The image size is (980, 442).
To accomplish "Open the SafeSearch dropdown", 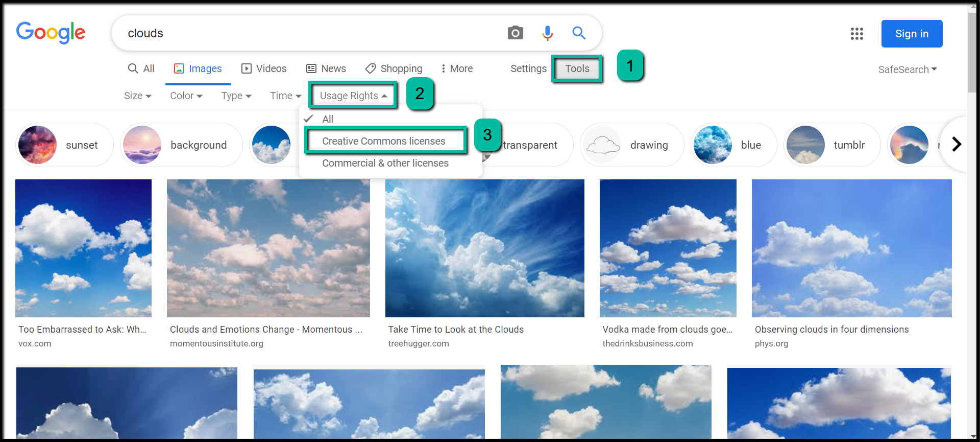I will point(907,69).
